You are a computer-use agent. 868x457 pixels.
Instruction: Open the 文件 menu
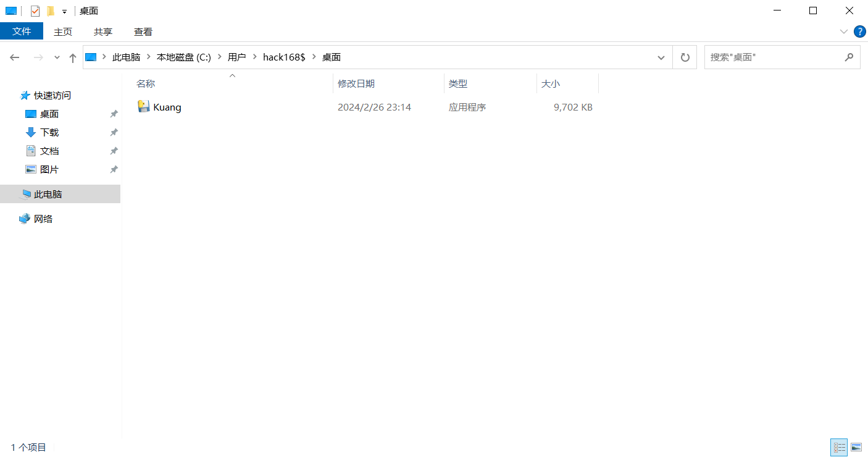[22, 31]
